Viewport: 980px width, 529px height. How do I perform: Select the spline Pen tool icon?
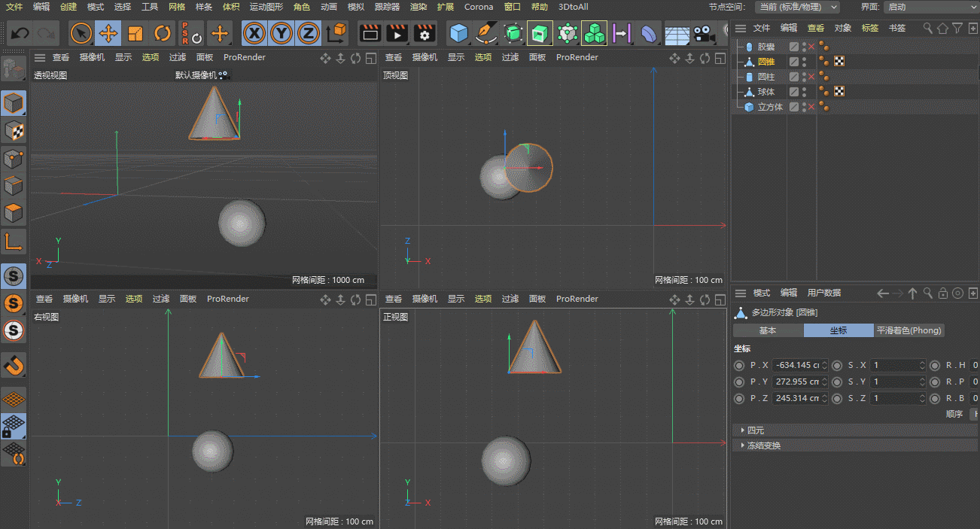(x=486, y=33)
